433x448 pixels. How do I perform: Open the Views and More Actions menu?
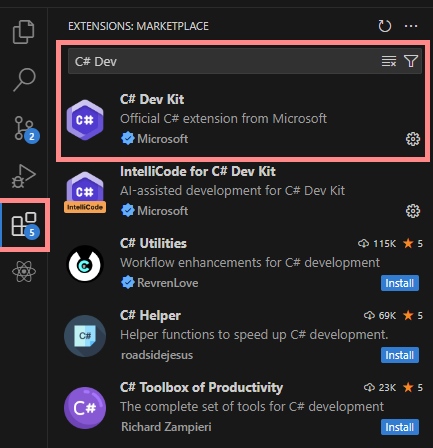click(x=411, y=26)
